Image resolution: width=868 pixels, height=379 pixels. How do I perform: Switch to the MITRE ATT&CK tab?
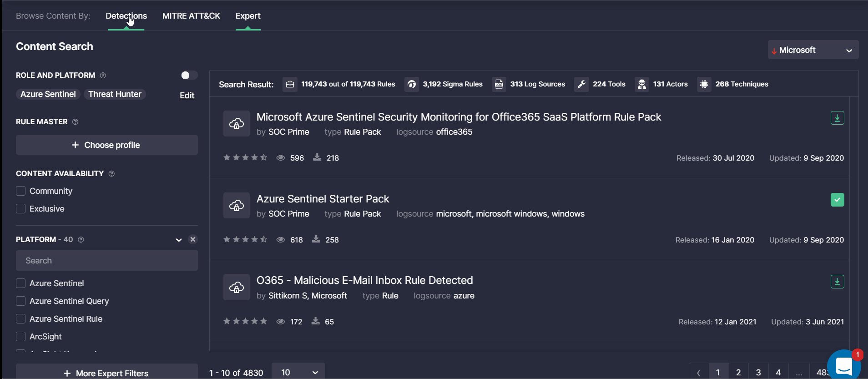point(191,16)
